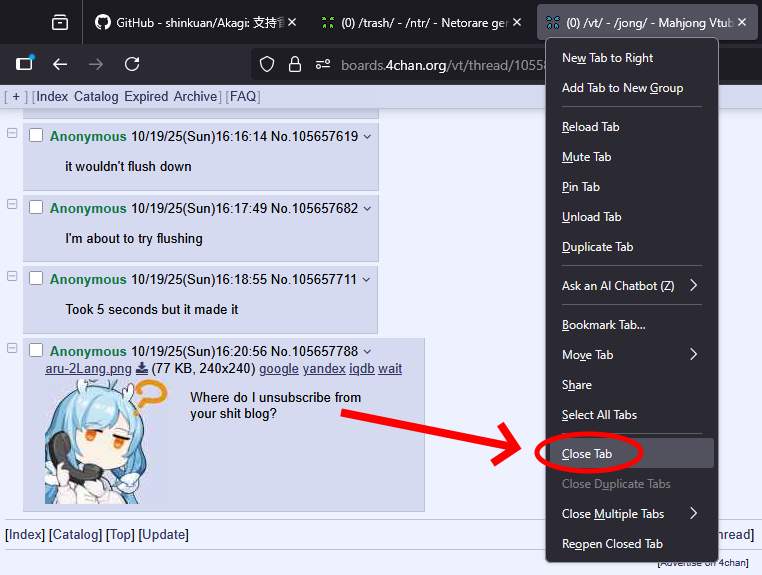Click bottom [Catalog] link
The height and width of the screenshot is (575, 762).
(75, 535)
